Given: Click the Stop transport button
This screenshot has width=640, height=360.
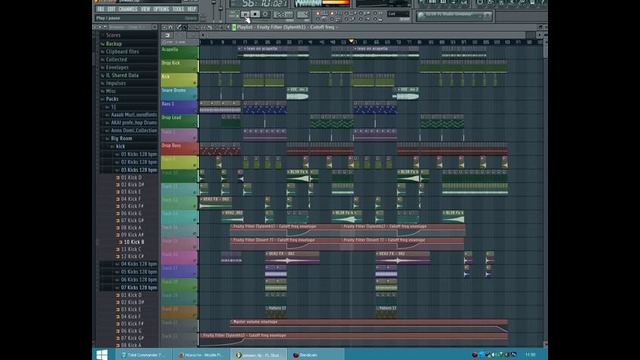Looking at the screenshot, I should (255, 14).
